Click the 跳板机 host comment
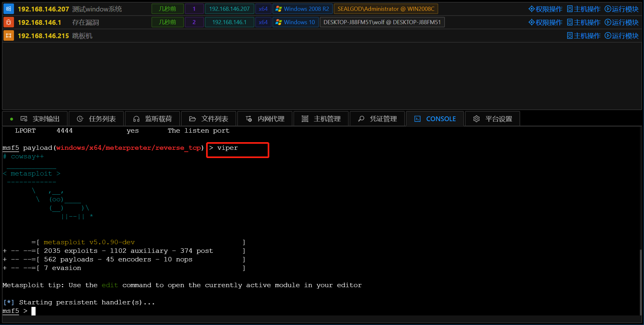Viewport: 644px width, 325px height. pyautogui.click(x=82, y=36)
